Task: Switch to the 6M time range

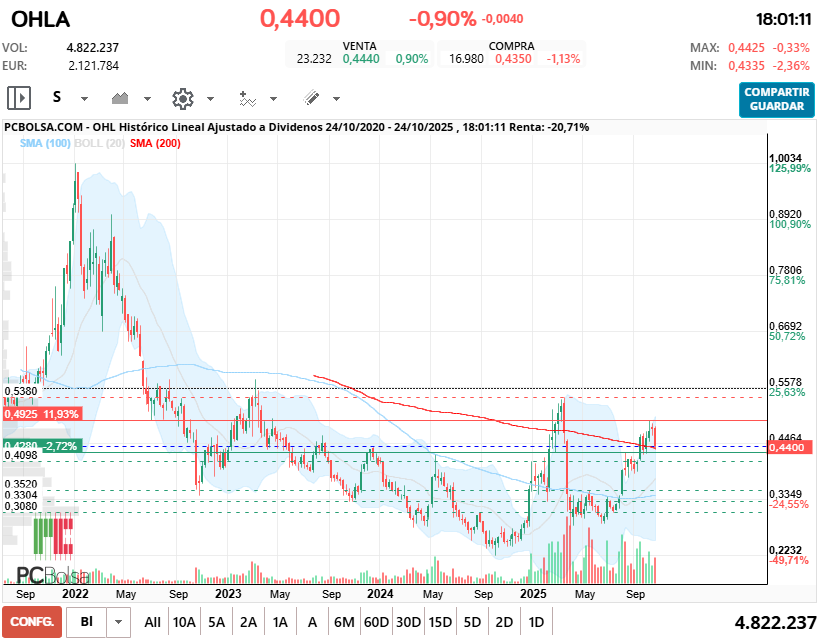Action: [x=344, y=622]
